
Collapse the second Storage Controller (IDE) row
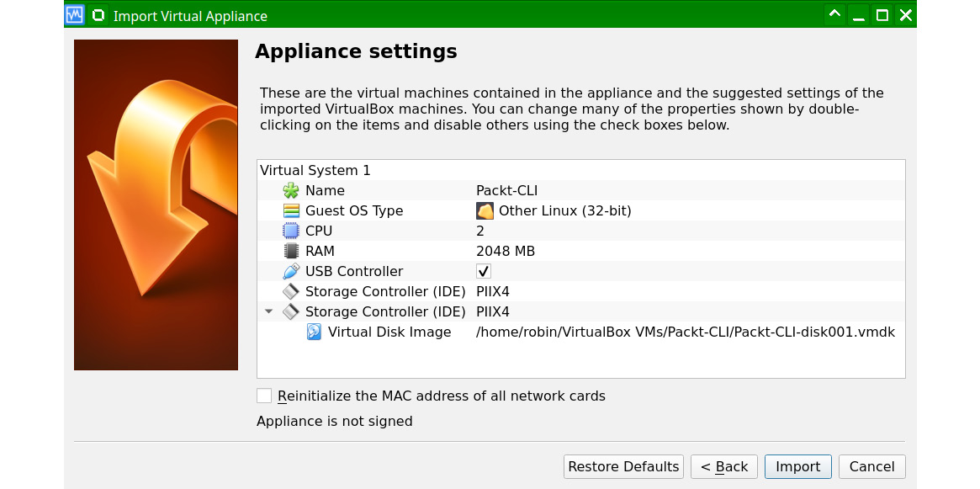click(268, 311)
